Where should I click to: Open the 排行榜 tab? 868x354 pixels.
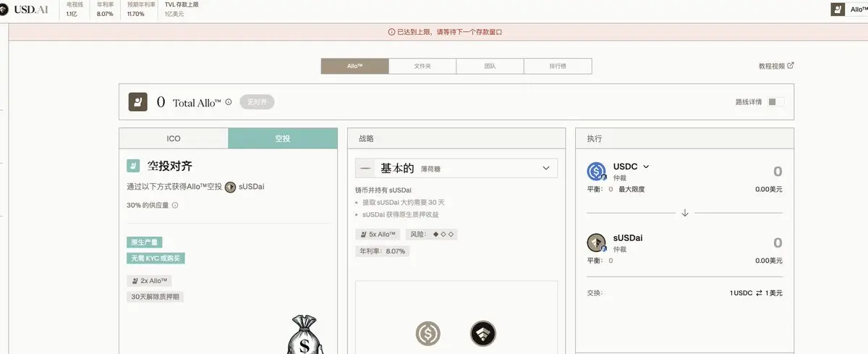pyautogui.click(x=558, y=66)
